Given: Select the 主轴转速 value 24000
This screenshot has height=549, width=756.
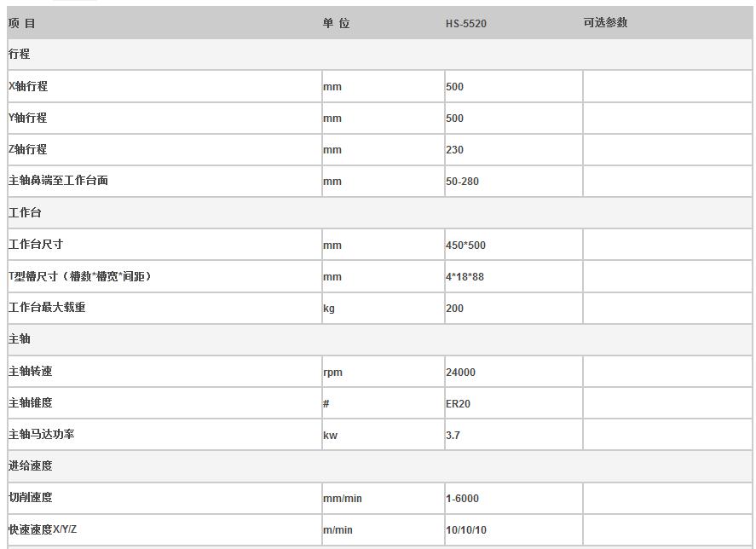Looking at the screenshot, I should click(460, 373).
